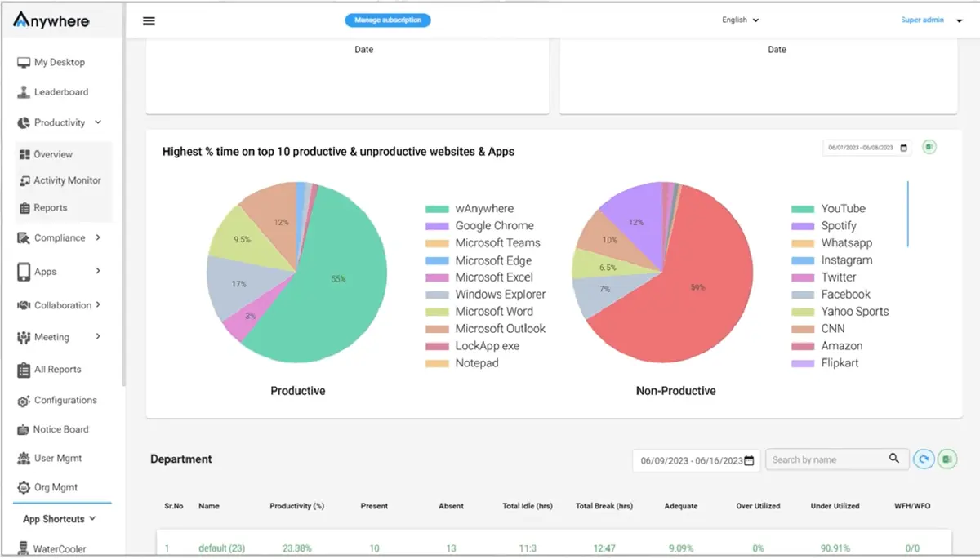Screen dimensions: 980x559
Task: Click the Notice Board icon
Action: coord(24,429)
